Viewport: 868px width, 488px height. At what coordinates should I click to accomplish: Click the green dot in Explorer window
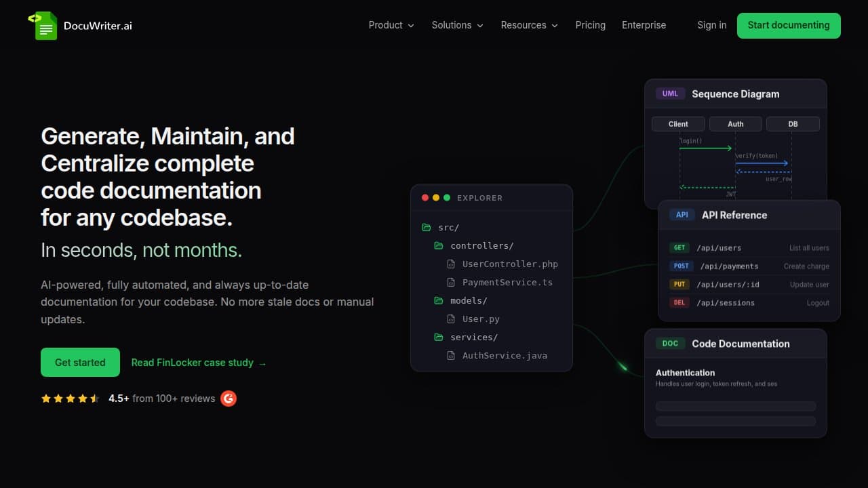point(447,198)
